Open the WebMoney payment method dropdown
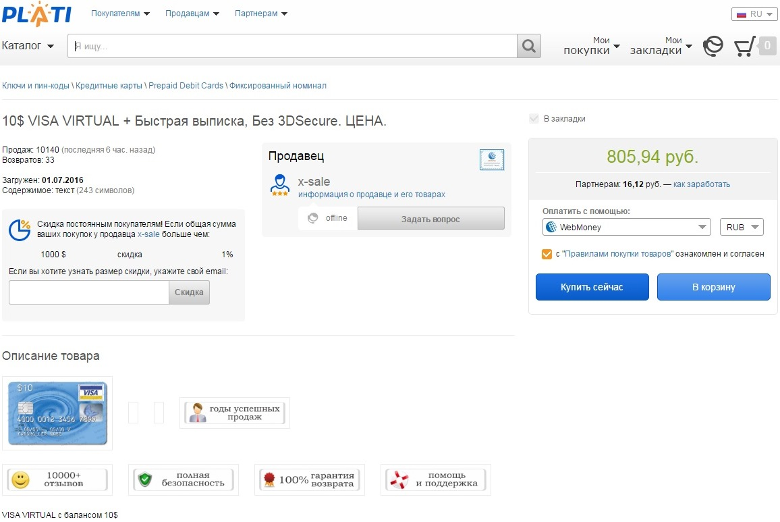Viewport: 780px width, 522px height. pyautogui.click(x=626, y=227)
